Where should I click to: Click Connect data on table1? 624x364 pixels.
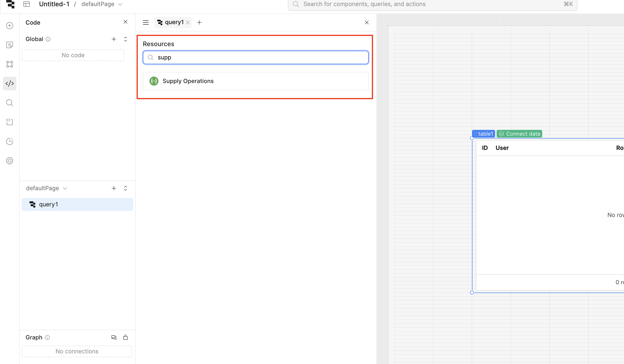point(519,134)
